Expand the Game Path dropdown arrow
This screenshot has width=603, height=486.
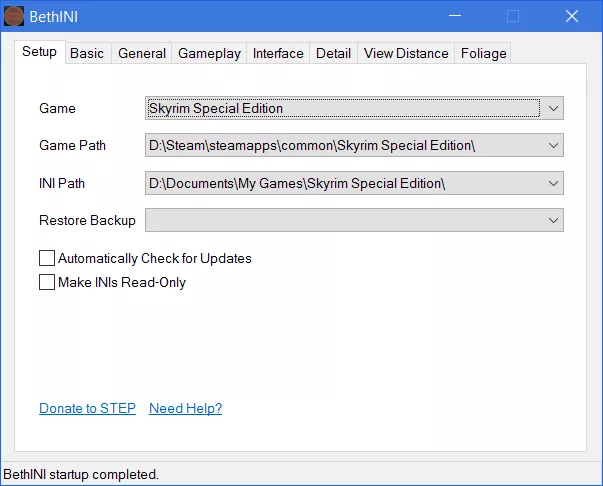pos(553,145)
